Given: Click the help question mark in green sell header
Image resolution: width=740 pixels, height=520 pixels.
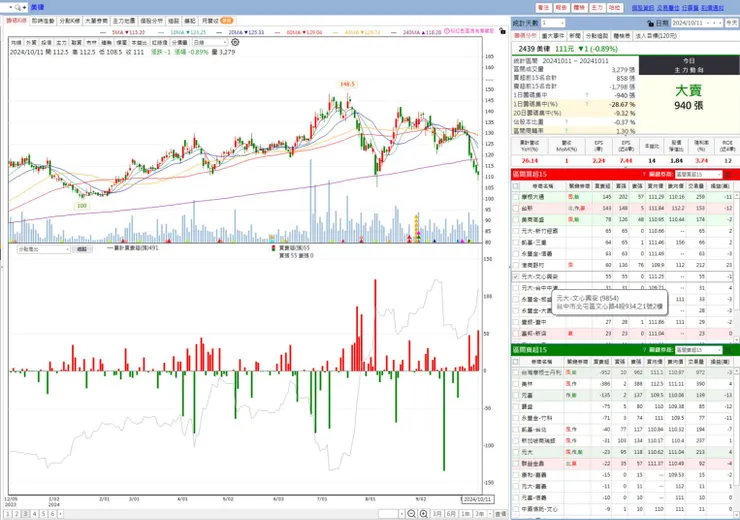Looking at the screenshot, I should 644,350.
